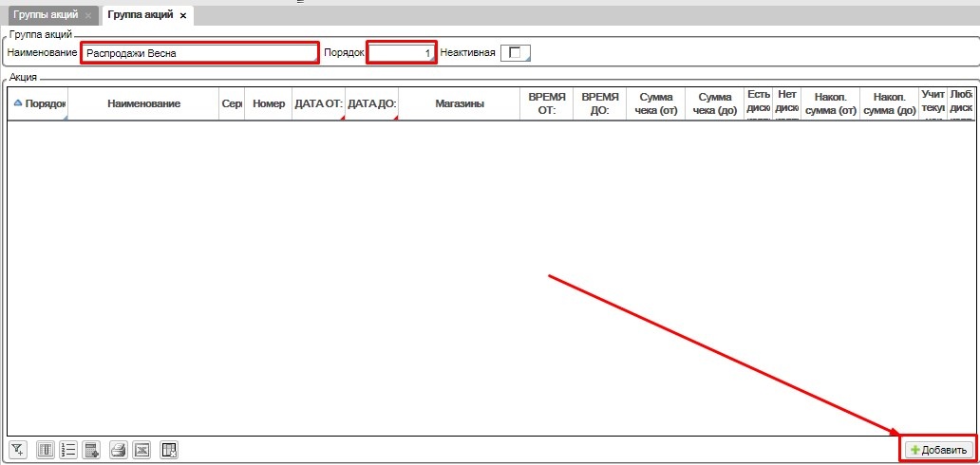The image size is (980, 465).
Task: Toggle the Неактивная checkbox
Action: pos(516,53)
